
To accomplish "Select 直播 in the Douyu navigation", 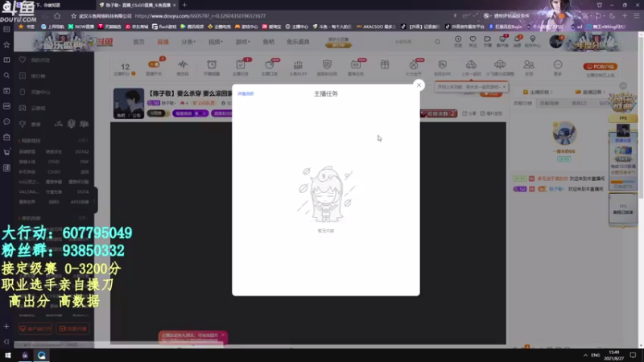I will pyautogui.click(x=163, y=42).
